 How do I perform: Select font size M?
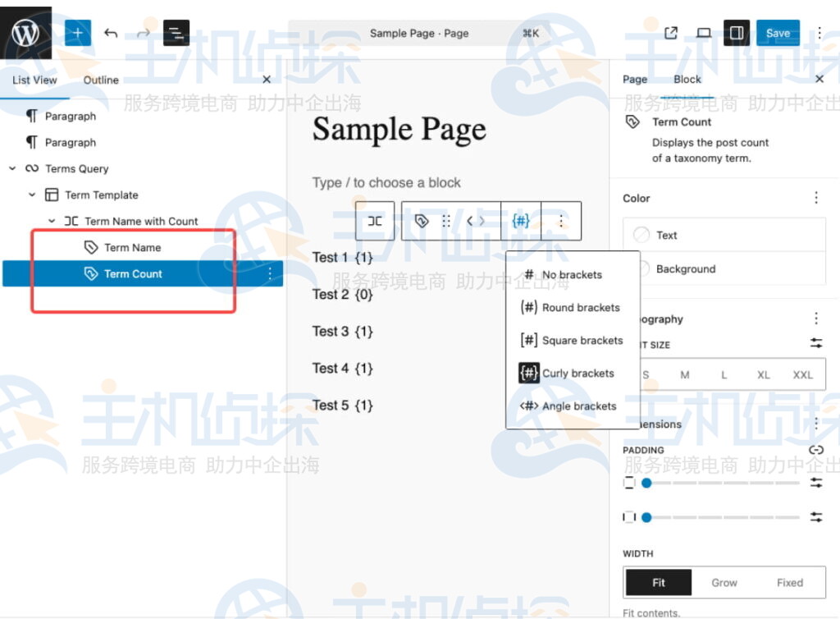(x=685, y=374)
